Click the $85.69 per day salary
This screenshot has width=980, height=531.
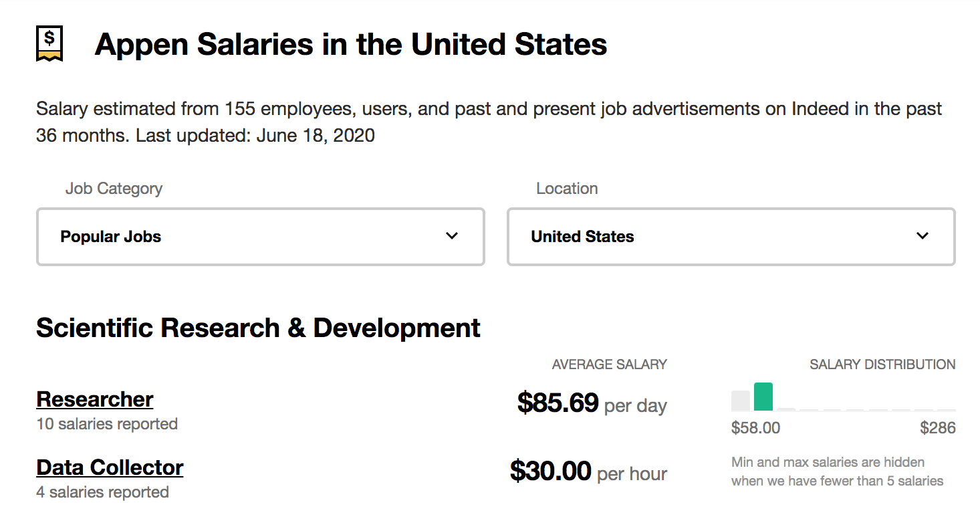pos(592,403)
